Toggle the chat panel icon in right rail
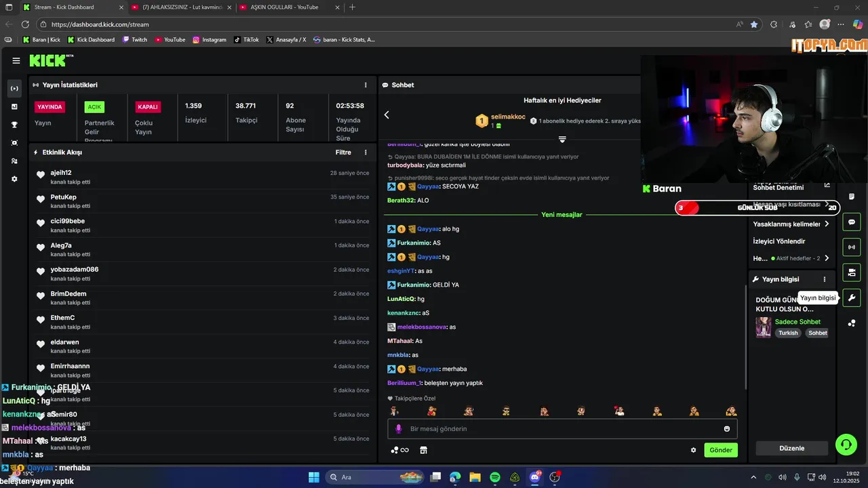868x488 pixels. click(x=852, y=222)
